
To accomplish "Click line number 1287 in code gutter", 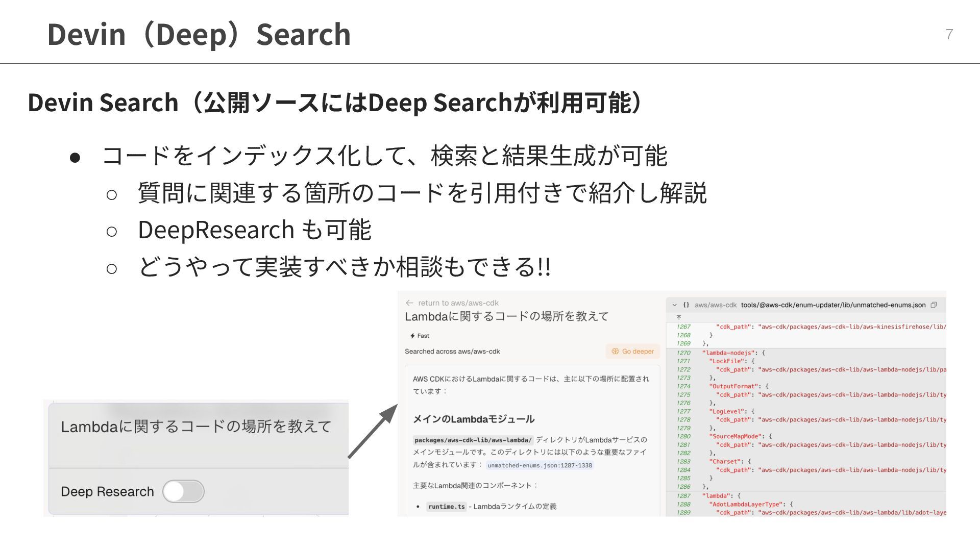I will [683, 496].
